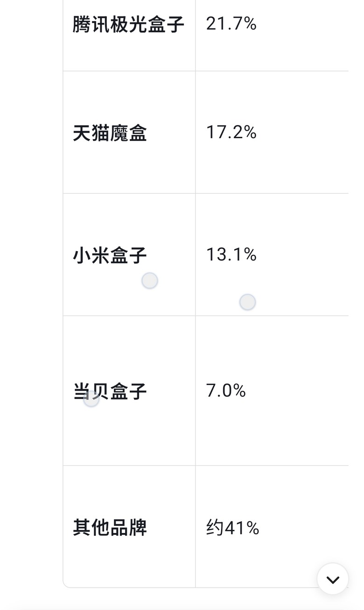Tap the touch dot below 13.1%
Screen dimensions: 364x610
(247, 302)
